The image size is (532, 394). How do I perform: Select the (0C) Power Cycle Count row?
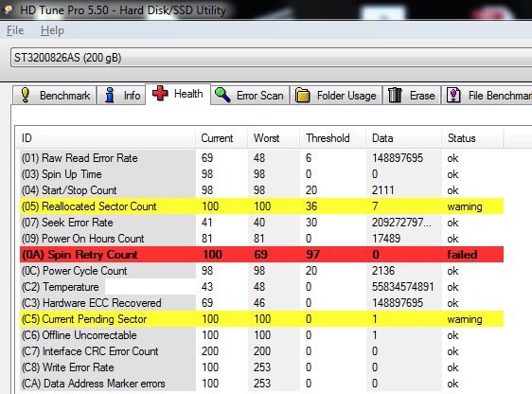click(261, 271)
